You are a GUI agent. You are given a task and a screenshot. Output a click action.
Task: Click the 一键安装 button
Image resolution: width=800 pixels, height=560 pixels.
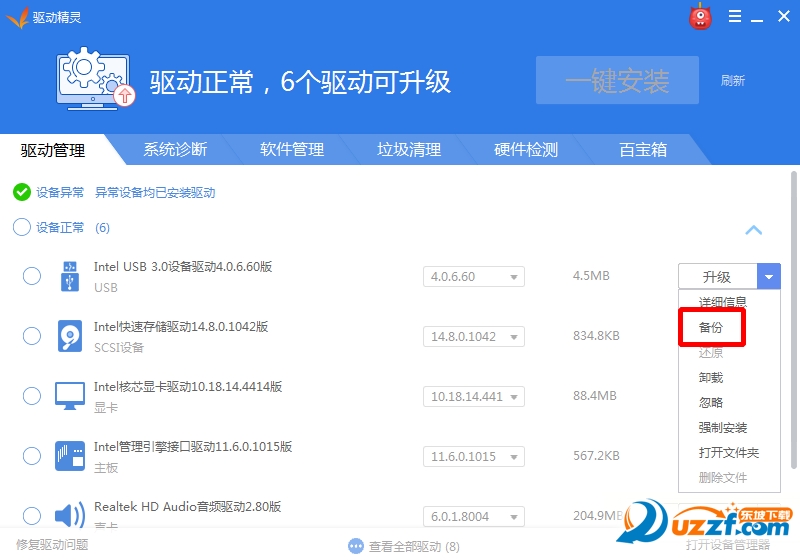(617, 80)
